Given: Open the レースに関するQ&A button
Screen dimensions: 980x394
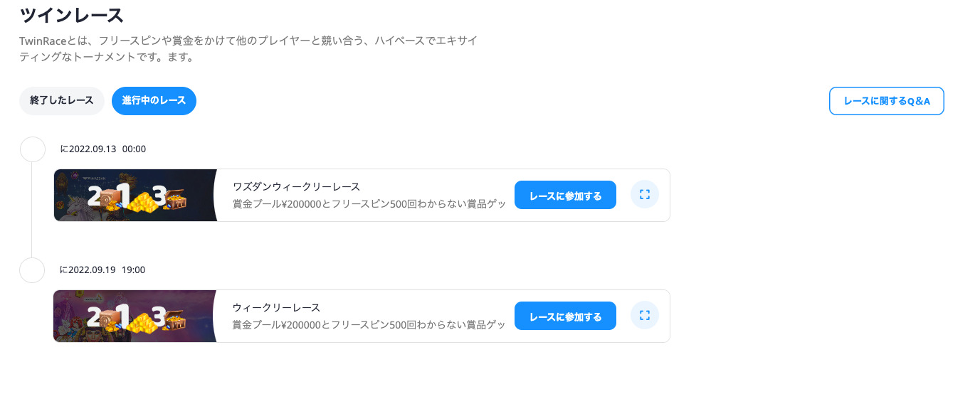Looking at the screenshot, I should 887,101.
